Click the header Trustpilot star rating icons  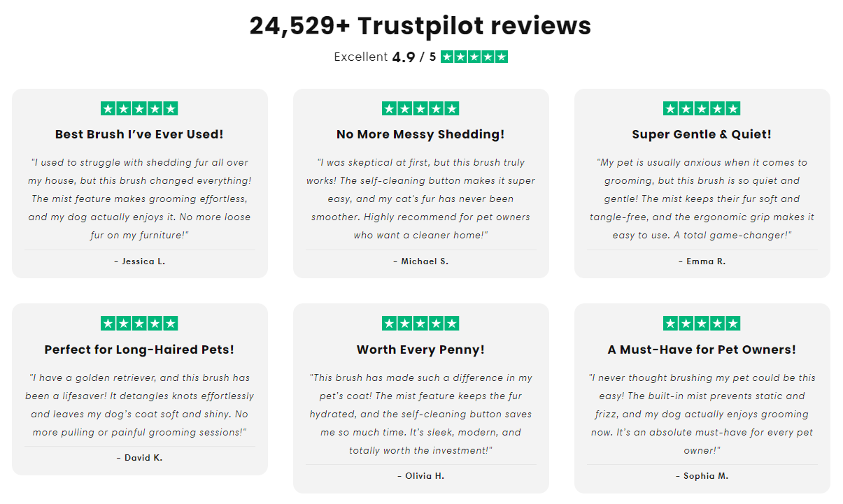(x=474, y=57)
